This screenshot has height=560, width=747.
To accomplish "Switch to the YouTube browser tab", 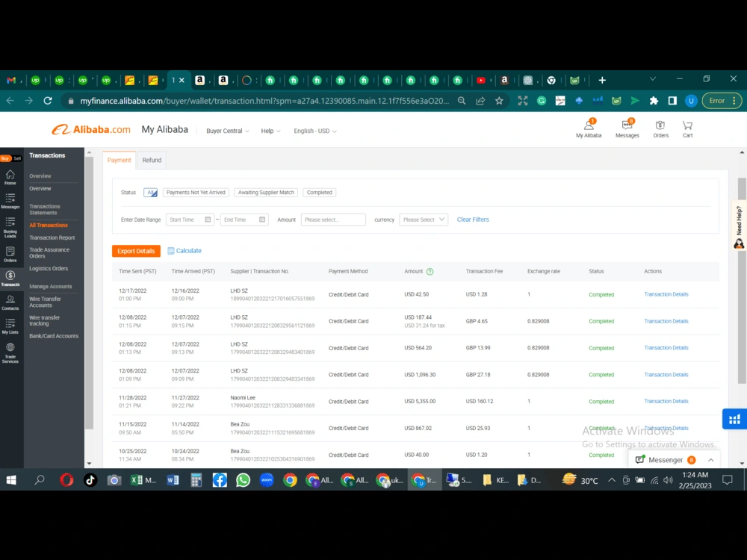I will pos(481,80).
